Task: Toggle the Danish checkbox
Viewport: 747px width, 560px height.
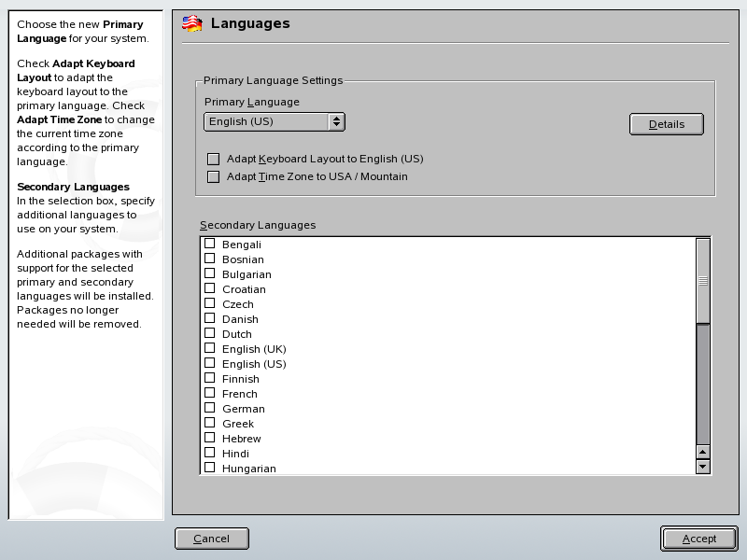Action: click(x=210, y=318)
